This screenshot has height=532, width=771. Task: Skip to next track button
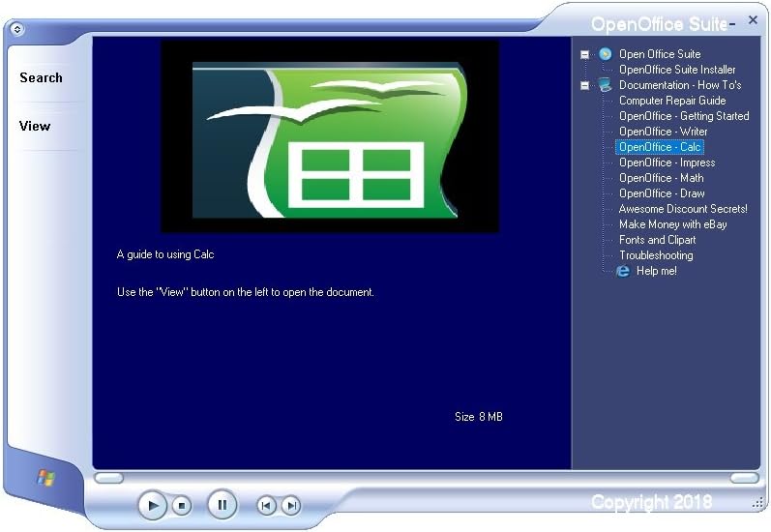pyautogui.click(x=290, y=505)
